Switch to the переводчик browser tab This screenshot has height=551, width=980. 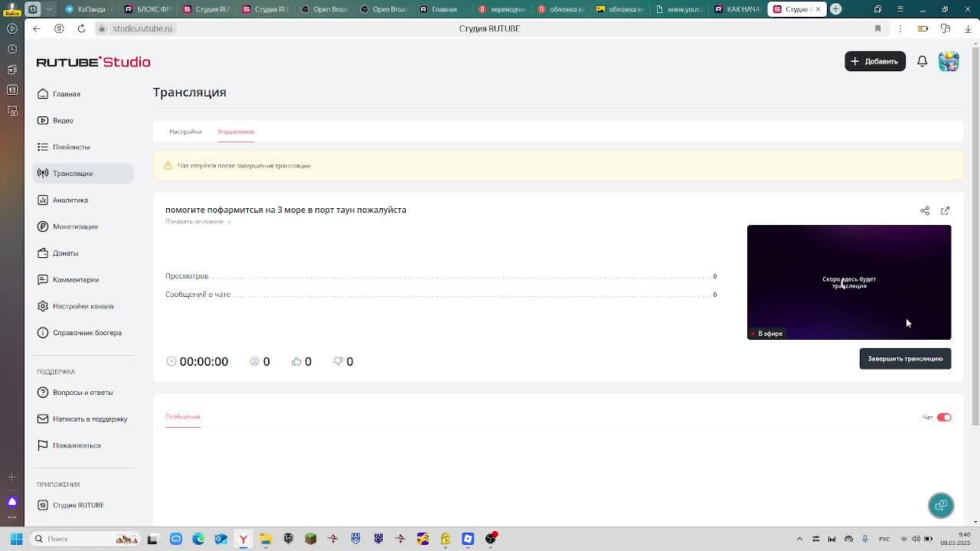tap(502, 9)
